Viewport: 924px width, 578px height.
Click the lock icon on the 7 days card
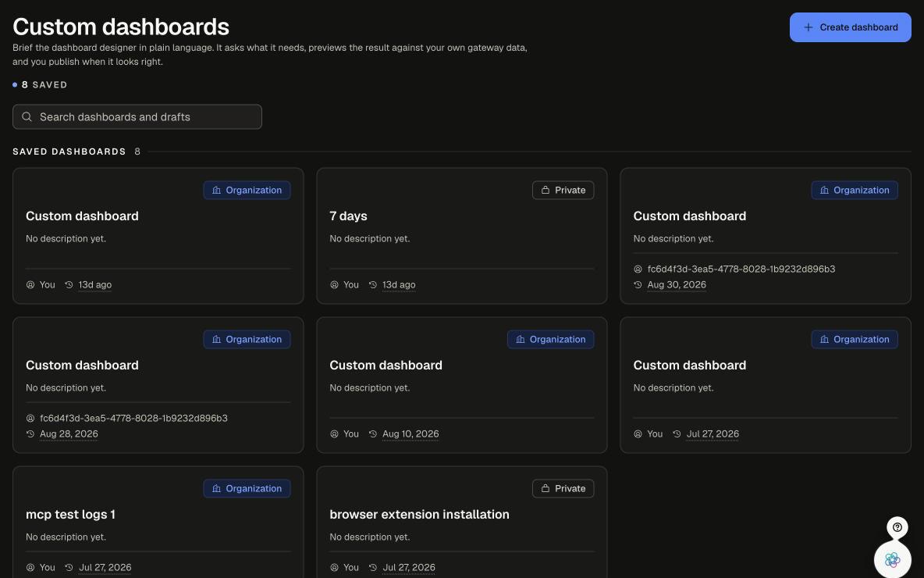point(545,190)
